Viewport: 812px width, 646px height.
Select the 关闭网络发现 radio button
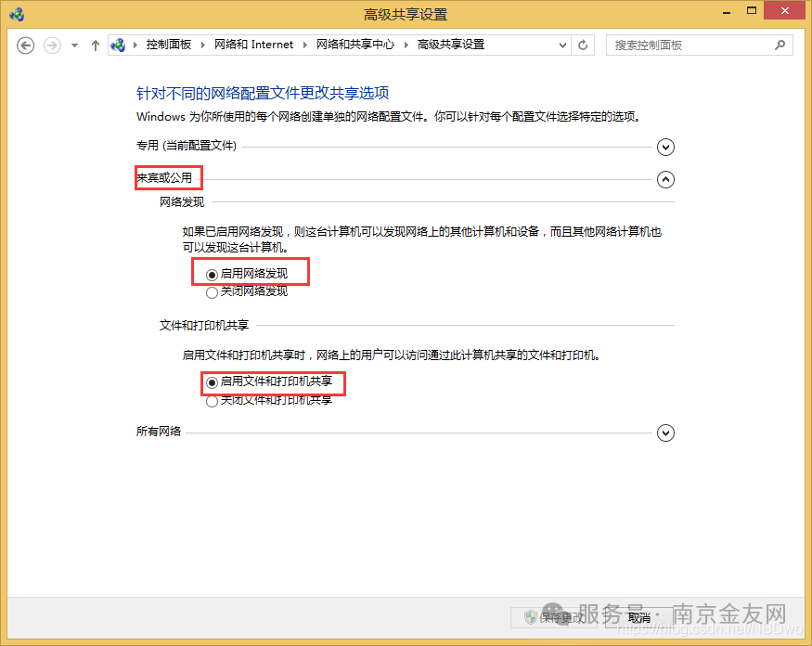coord(212,291)
